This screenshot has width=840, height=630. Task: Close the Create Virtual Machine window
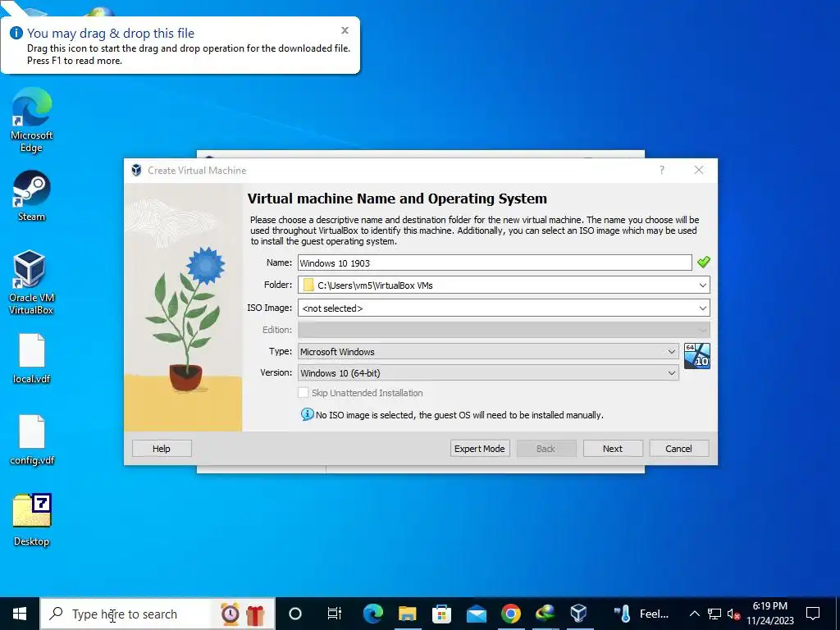tap(699, 170)
